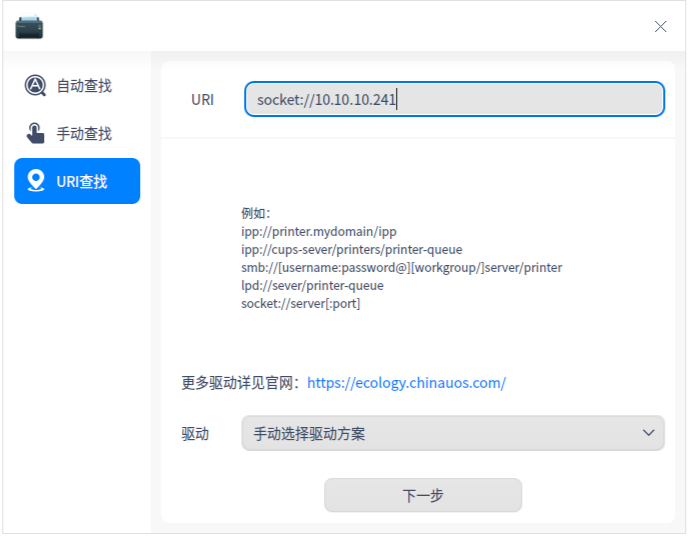The image size is (690, 538).
Task: Click into the URI input field
Action: click(454, 99)
